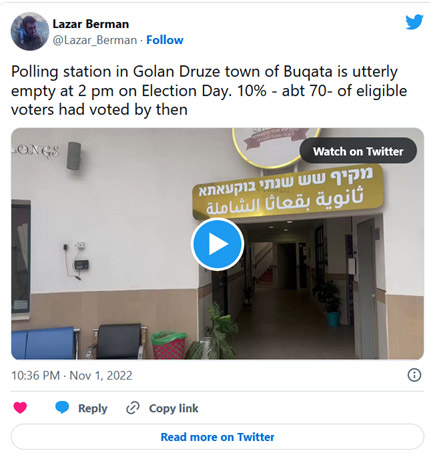This screenshot has width=431, height=457.
Task: Open the Lazar Berman display name
Action: coord(91,24)
